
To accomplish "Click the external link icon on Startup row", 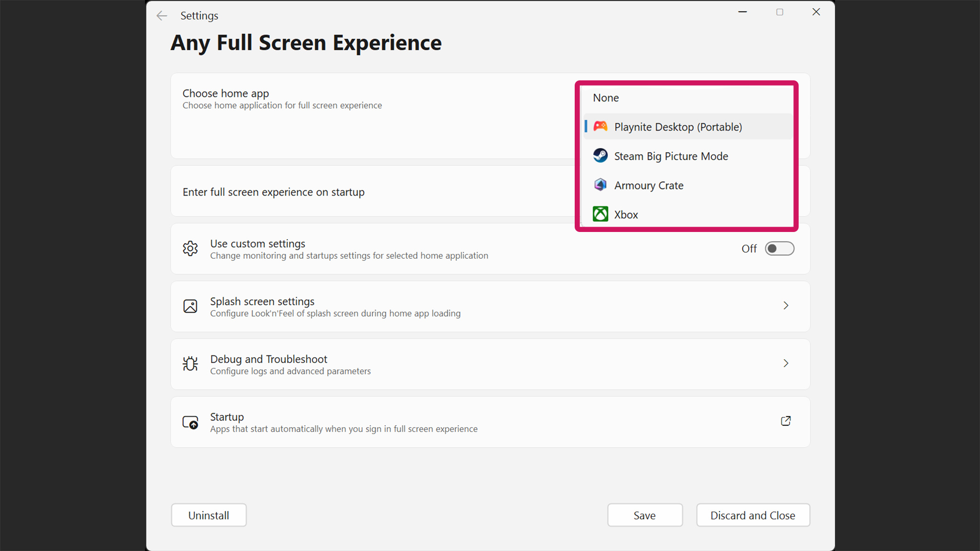I will point(786,421).
